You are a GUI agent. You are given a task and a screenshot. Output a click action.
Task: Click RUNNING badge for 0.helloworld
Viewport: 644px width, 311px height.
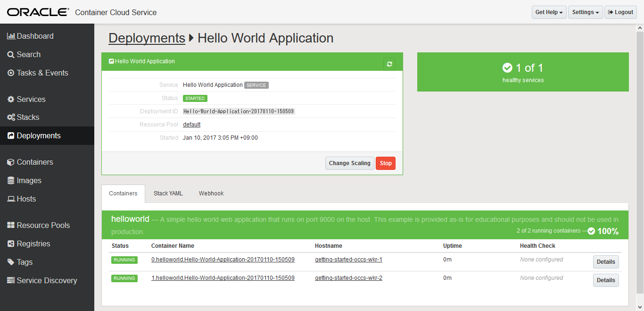click(124, 260)
